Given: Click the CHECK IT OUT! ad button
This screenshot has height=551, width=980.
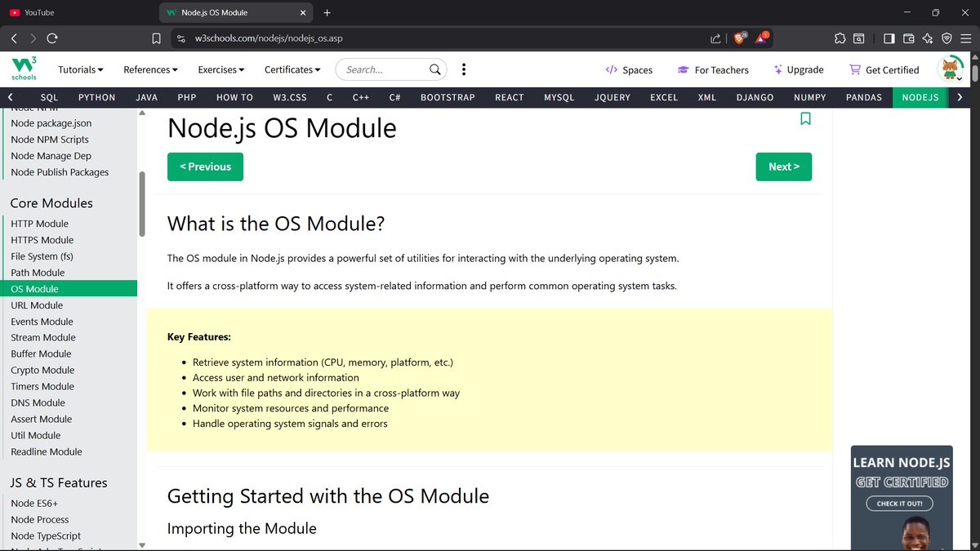Looking at the screenshot, I should tap(900, 504).
